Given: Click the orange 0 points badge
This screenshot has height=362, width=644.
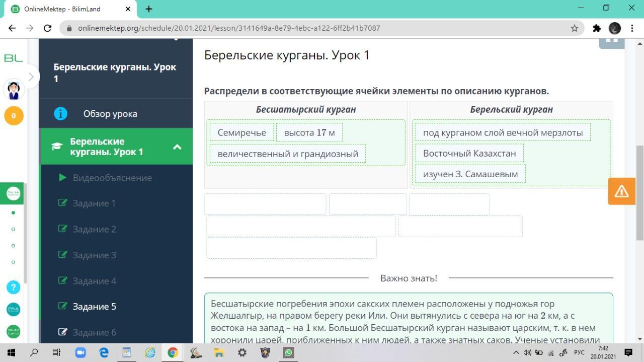Looking at the screenshot, I should point(14,116).
